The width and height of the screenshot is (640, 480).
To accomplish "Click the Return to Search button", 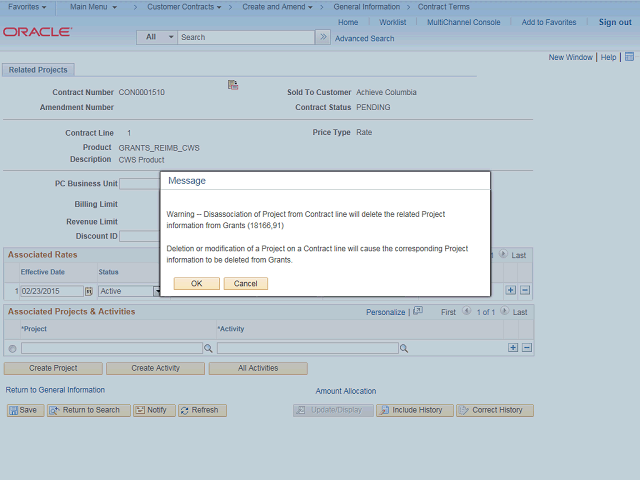I will click(89, 410).
